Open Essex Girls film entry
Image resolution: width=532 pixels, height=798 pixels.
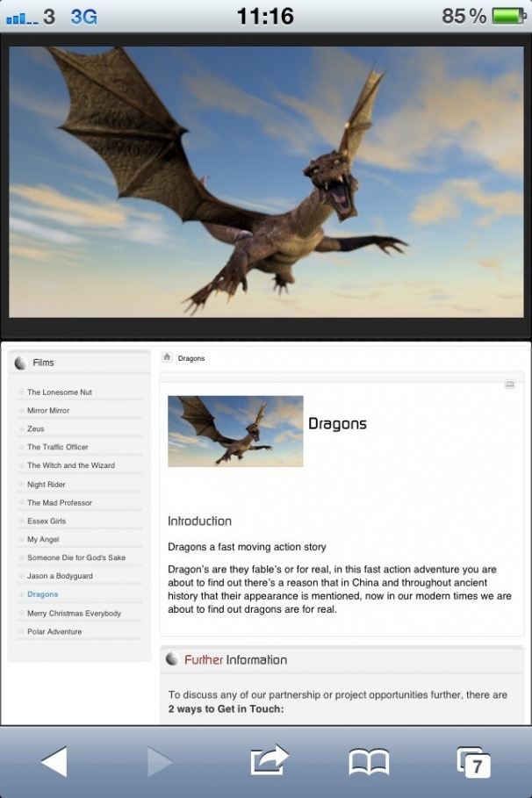tap(47, 521)
